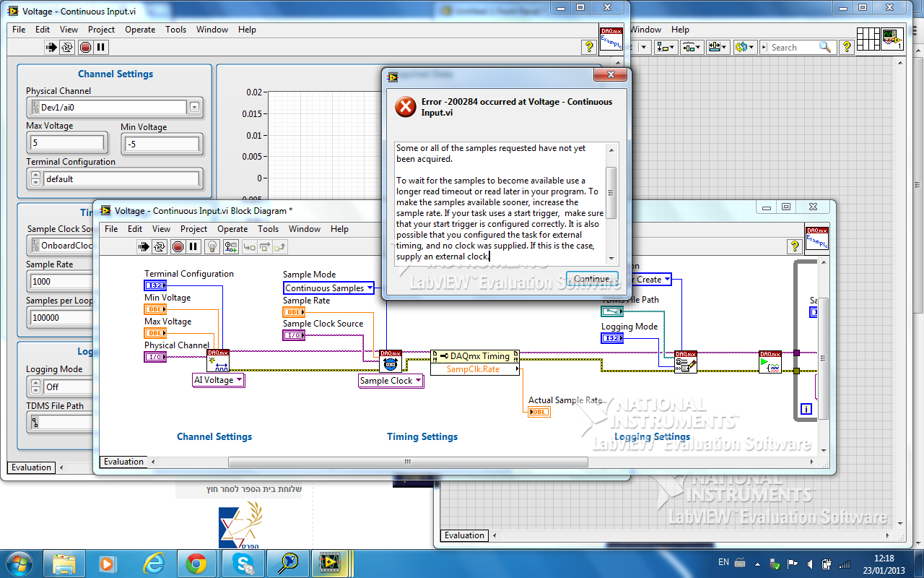Open Operate menu in Block Diagram window
This screenshot has width=924, height=578.
tap(232, 229)
